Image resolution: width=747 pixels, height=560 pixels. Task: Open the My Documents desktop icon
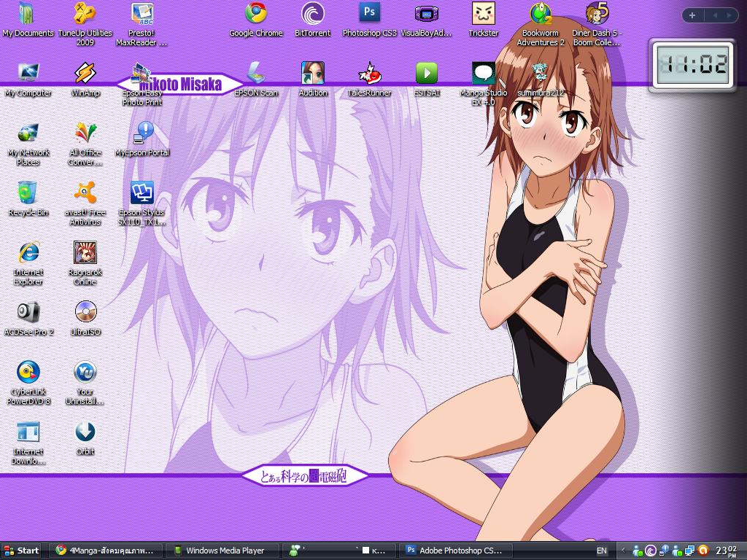(28, 21)
